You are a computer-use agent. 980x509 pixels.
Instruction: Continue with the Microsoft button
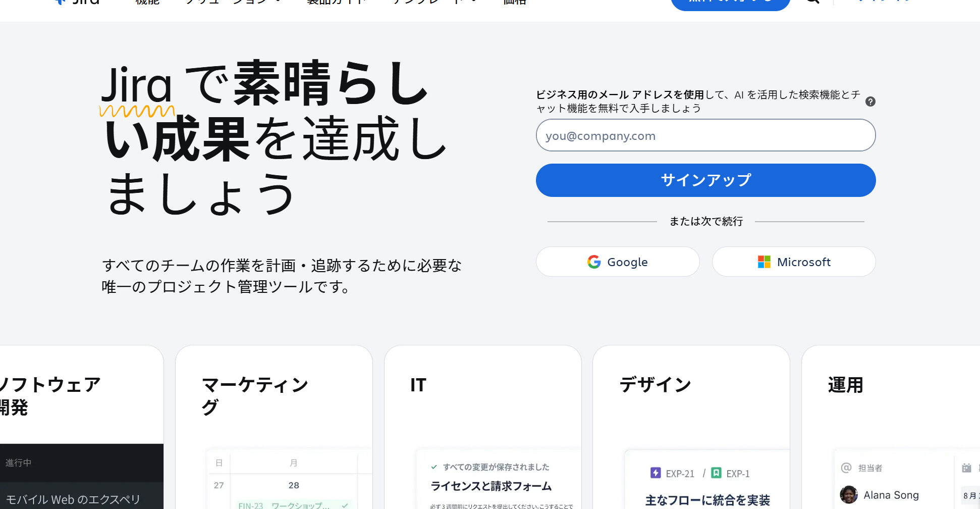(x=794, y=262)
